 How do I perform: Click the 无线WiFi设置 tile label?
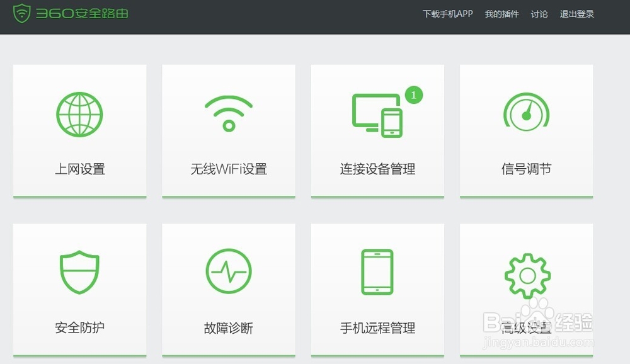(x=228, y=168)
